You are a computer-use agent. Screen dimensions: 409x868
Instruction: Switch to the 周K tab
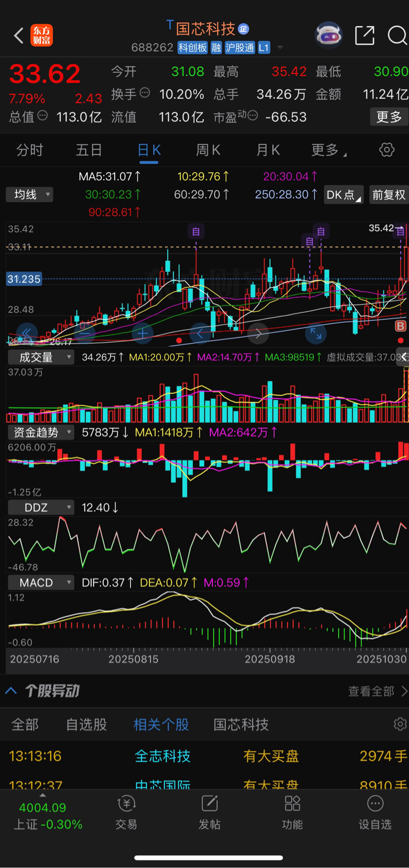[208, 150]
